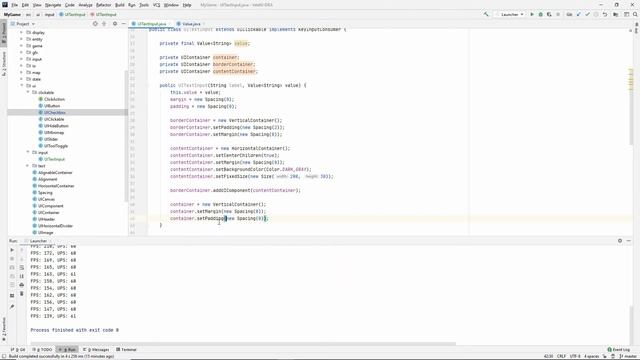Open the Git tool window tab

[x=18, y=349]
